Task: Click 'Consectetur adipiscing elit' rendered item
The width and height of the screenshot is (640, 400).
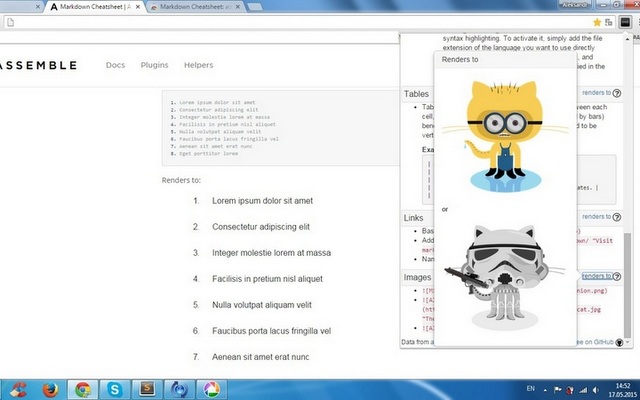Action: click(261, 227)
